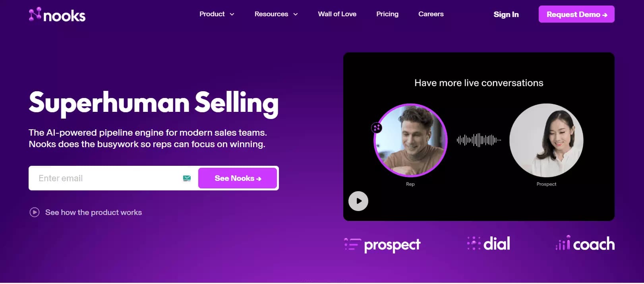Select the dial product icon

tap(474, 244)
